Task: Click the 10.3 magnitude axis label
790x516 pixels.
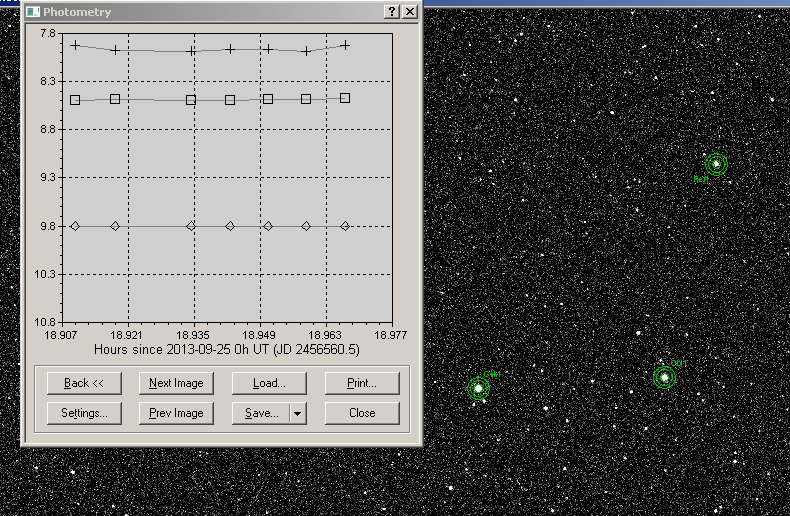Action: point(45,274)
